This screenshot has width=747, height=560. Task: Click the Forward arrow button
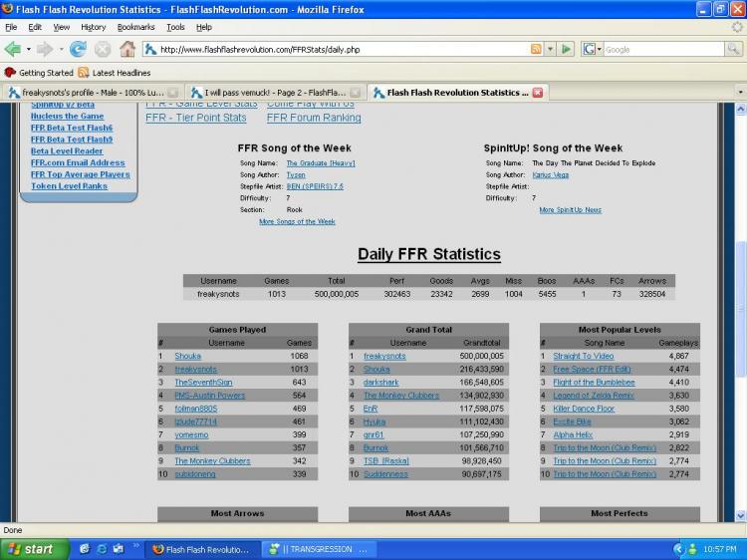coord(44,49)
